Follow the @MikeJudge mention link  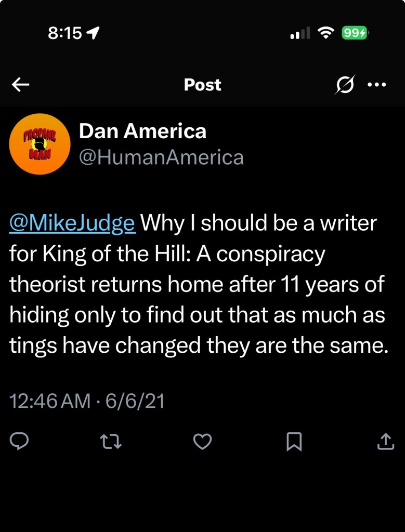click(x=72, y=223)
